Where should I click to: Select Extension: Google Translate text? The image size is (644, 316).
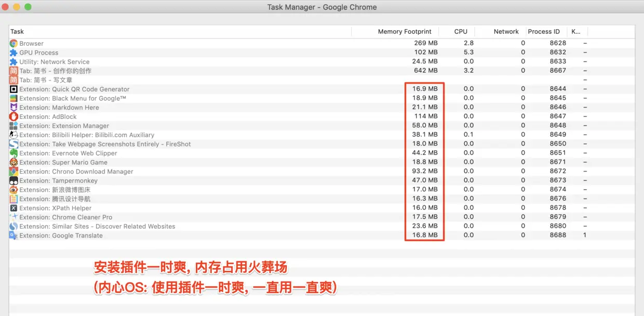[x=61, y=235]
